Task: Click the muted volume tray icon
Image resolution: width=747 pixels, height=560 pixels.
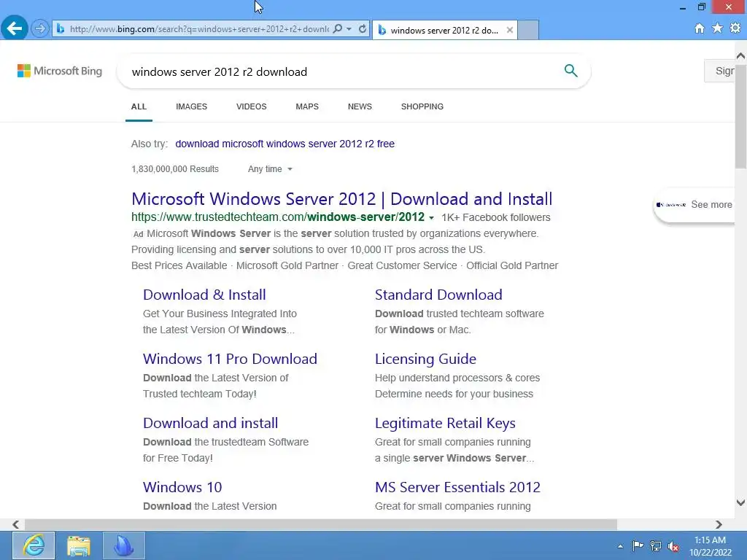Action: point(673,546)
